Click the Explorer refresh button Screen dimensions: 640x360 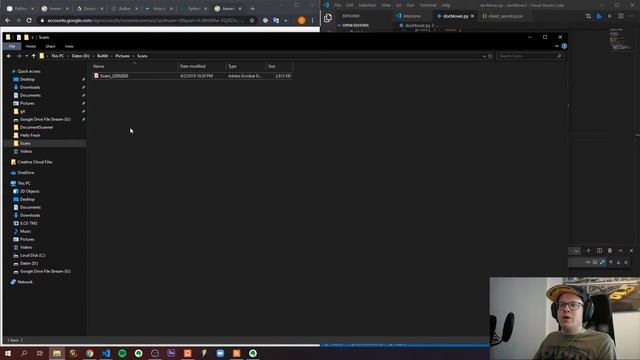click(491, 56)
